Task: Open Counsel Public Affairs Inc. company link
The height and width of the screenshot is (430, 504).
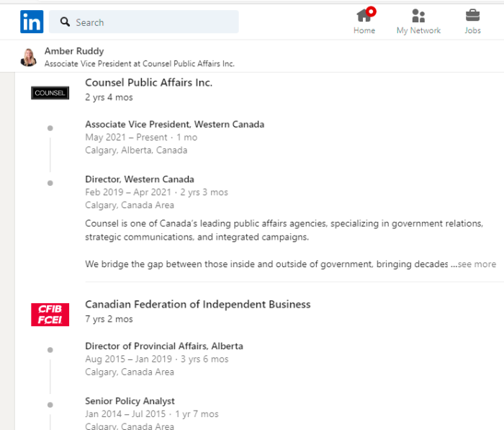Action: click(x=148, y=83)
